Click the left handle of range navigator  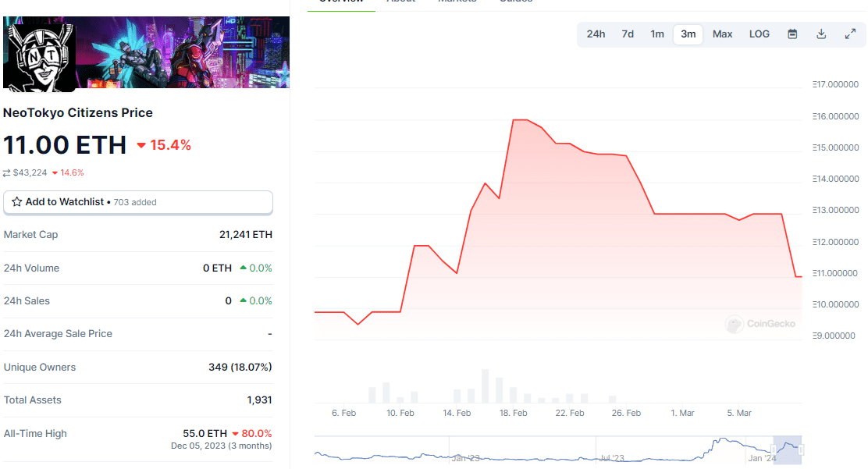tap(774, 449)
